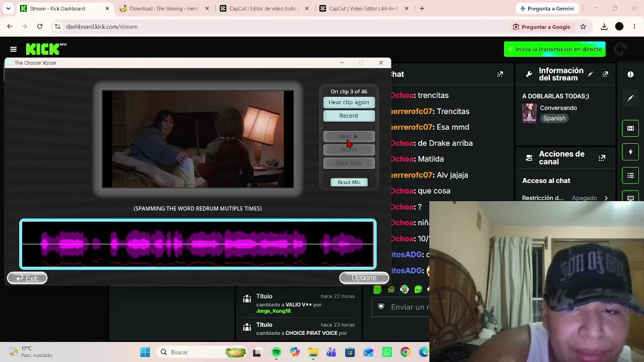Open the Copilot icon in the taskbar

click(x=294, y=352)
